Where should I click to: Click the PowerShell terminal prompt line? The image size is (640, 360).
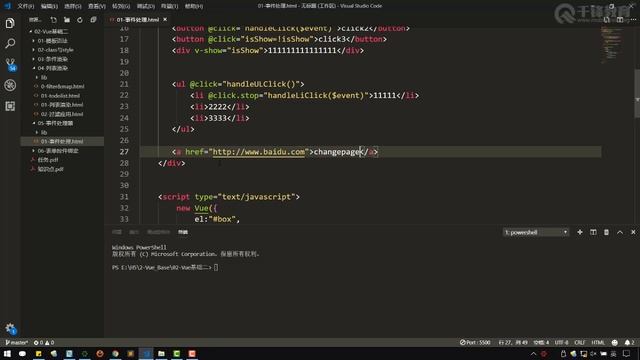[x=165, y=267]
